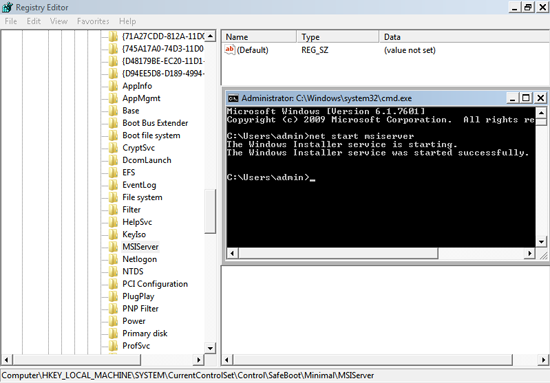The width and height of the screenshot is (550, 383).
Task: Select folder icon of EFS key
Action: coord(113,173)
